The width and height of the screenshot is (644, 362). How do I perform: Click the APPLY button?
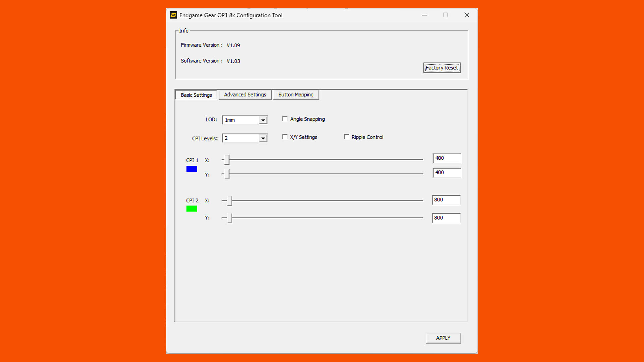pos(443,338)
